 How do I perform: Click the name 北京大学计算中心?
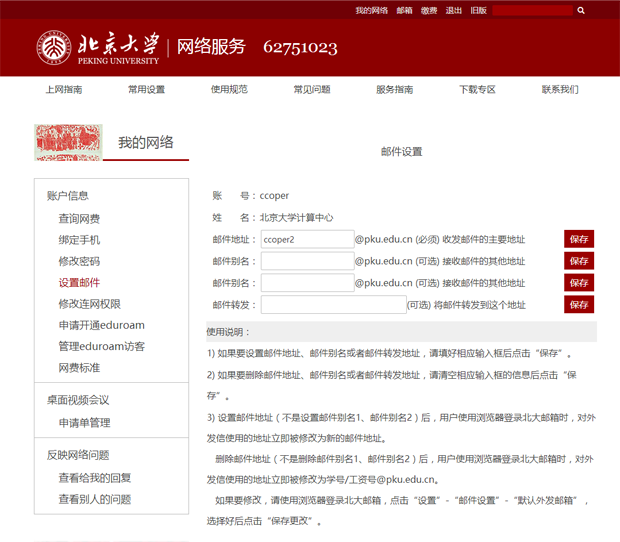click(x=296, y=217)
